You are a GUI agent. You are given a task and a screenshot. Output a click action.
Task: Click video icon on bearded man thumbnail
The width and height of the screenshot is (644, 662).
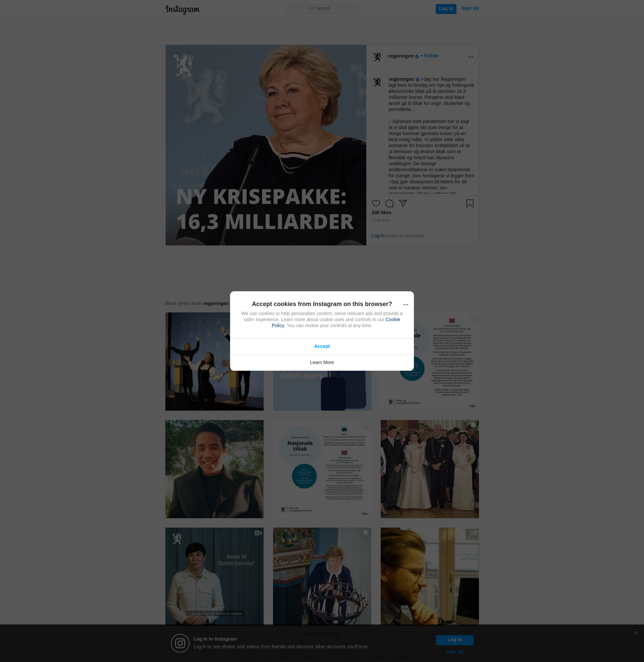(x=473, y=533)
